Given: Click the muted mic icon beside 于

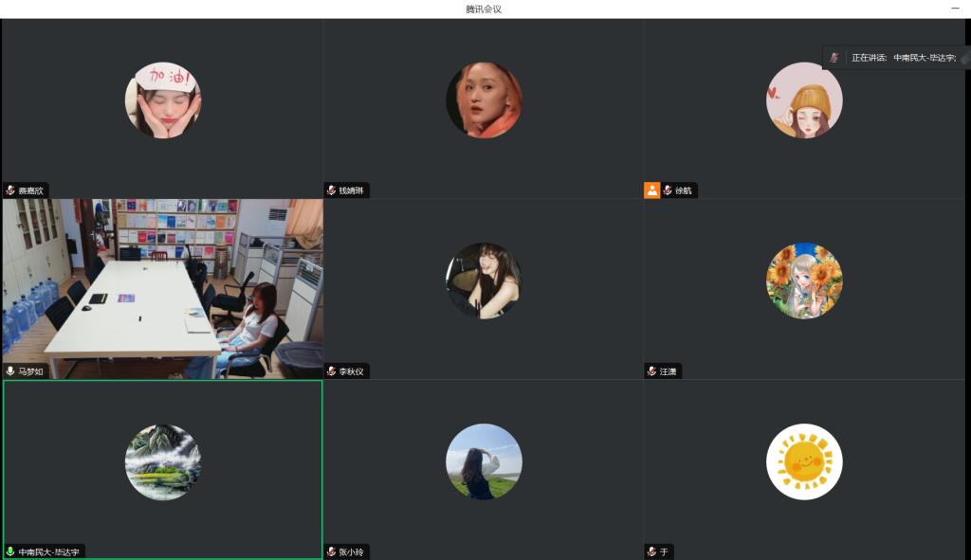Looking at the screenshot, I should tap(652, 551).
